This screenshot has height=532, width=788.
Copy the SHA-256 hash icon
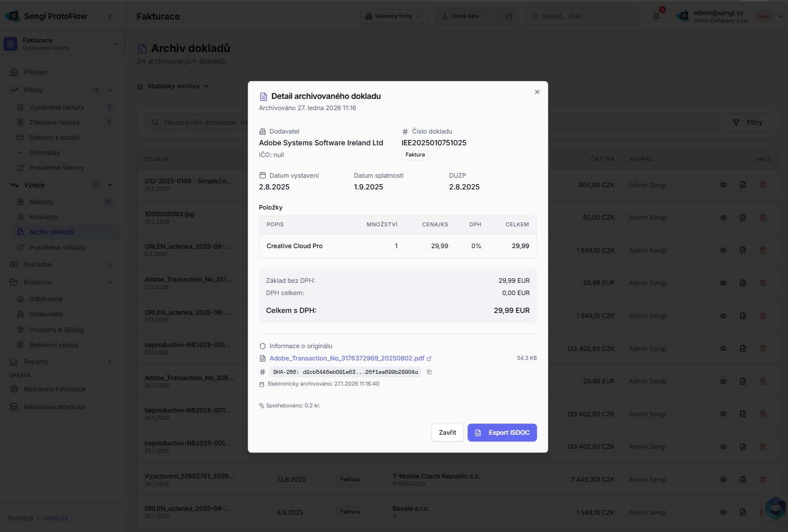tap(430, 372)
